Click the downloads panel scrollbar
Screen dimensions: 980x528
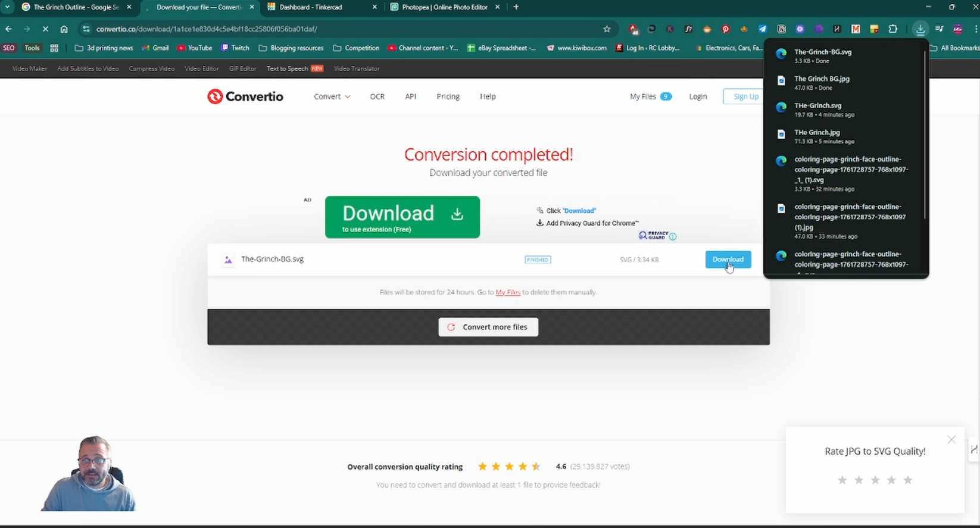[925, 134]
